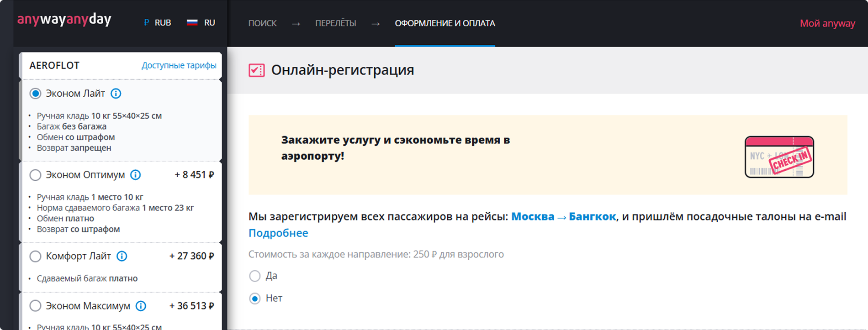Screen dimensions: 868x330
Task: Click the anywayanyday logo
Action: point(64,20)
